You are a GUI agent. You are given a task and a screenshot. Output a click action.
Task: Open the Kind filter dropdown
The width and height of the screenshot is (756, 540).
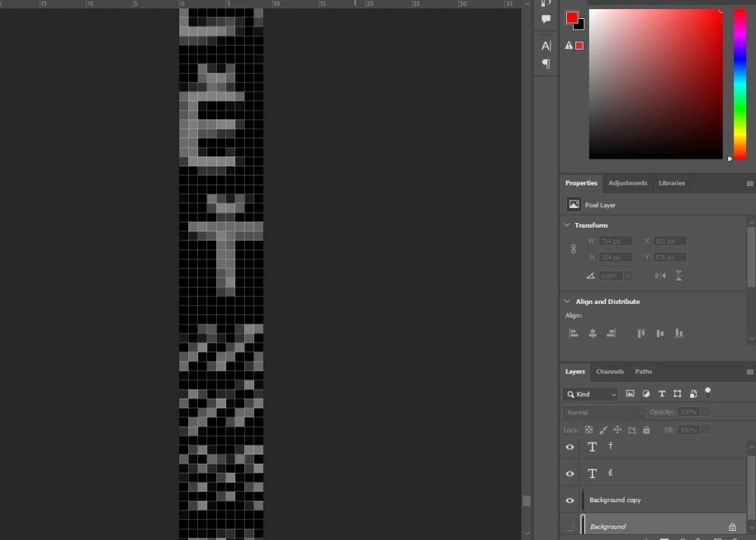[590, 393]
